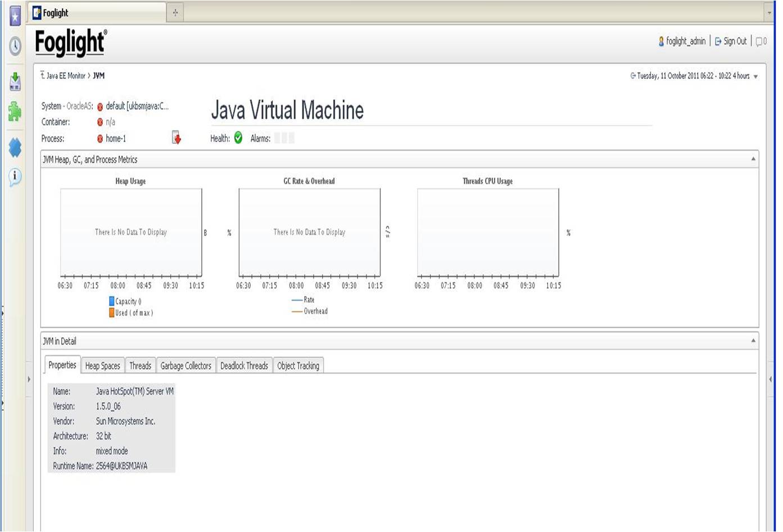Collapse the JVM in Detail panel
This screenshot has width=783, height=532.
pyautogui.click(x=753, y=341)
